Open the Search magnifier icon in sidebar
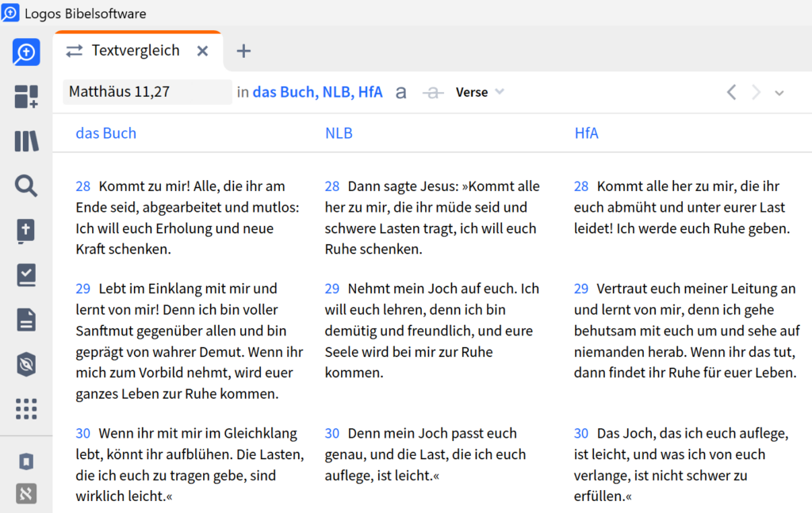812x513 pixels. tap(26, 186)
